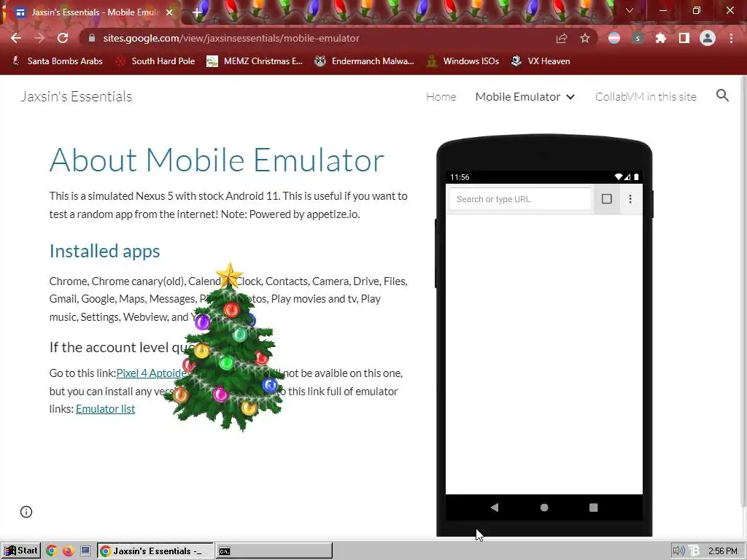Bookmark this page with the star icon
The image size is (747, 560).
click(585, 38)
